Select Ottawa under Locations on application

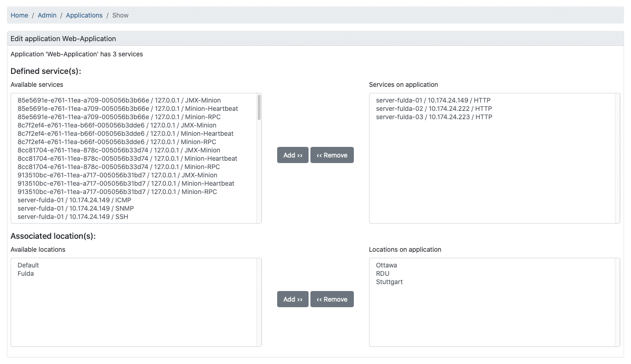[386, 265]
